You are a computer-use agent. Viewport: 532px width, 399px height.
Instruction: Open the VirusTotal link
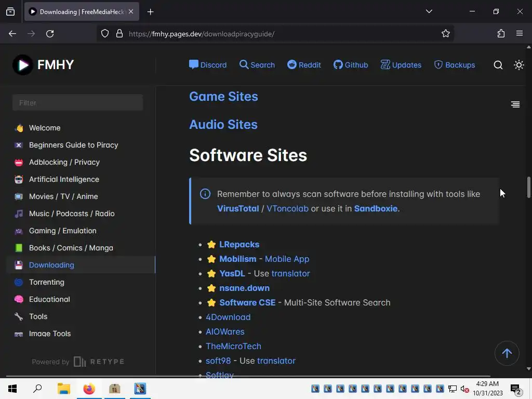pos(238,209)
